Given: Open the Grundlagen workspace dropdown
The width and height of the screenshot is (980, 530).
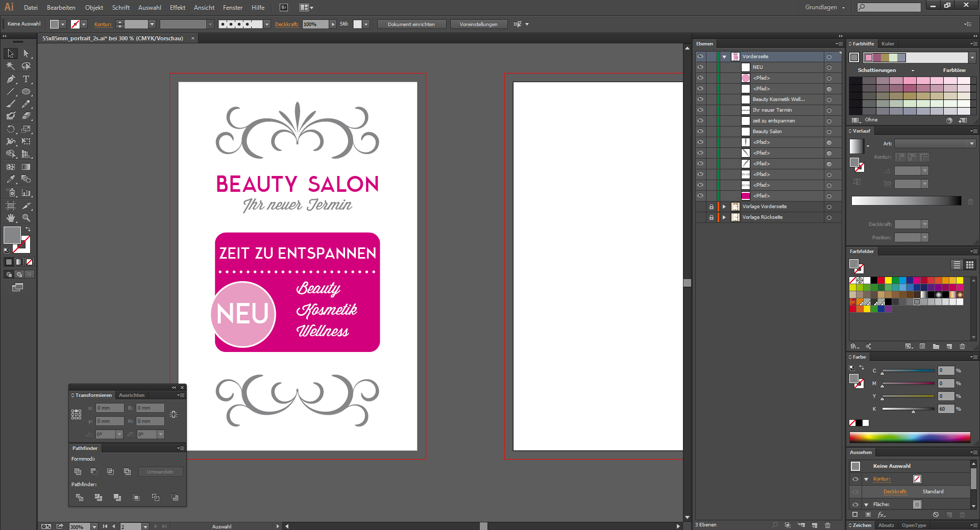Looking at the screenshot, I should point(825,7).
